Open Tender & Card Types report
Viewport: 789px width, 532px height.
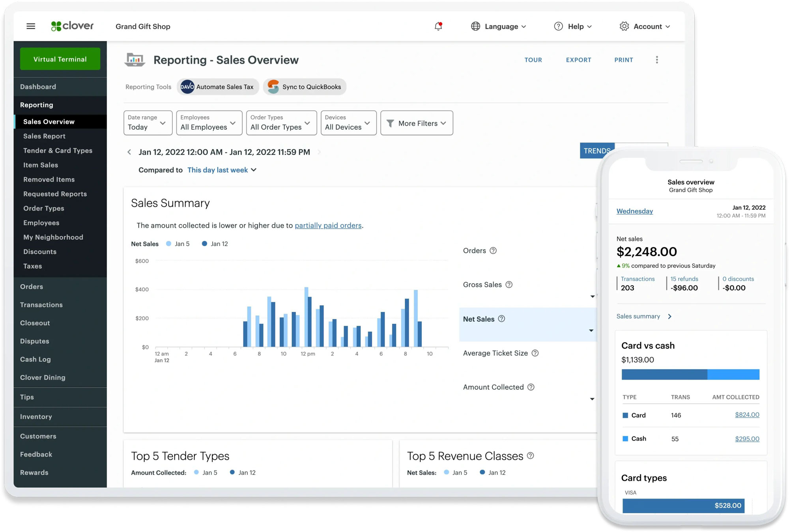point(58,151)
